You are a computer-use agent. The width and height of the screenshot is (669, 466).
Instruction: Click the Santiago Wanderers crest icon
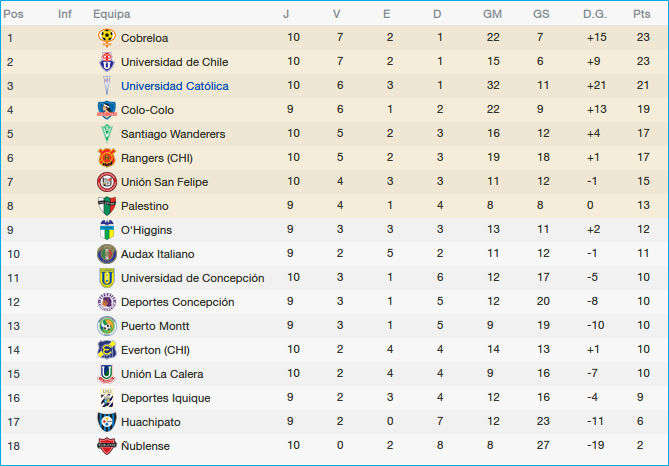(x=106, y=134)
